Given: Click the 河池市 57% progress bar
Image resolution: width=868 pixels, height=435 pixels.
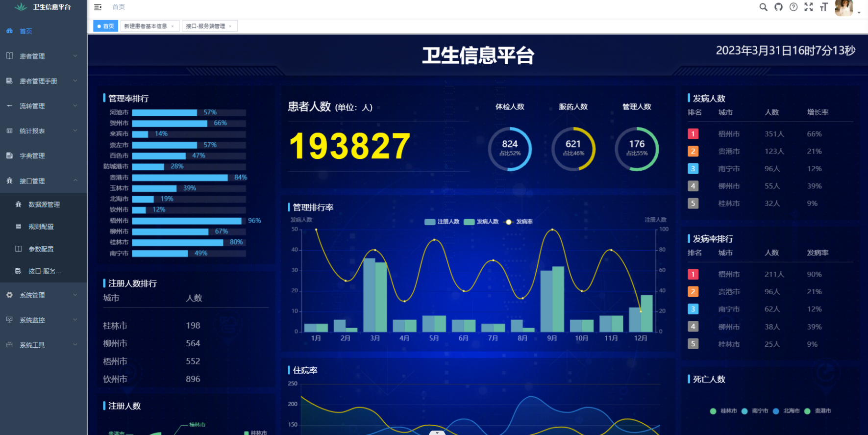Looking at the screenshot, I should (x=189, y=112).
